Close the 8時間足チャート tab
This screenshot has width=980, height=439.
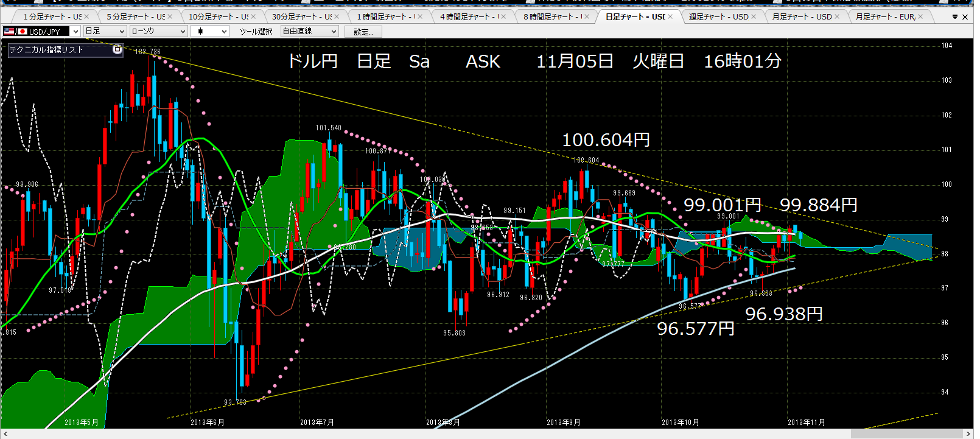click(587, 16)
